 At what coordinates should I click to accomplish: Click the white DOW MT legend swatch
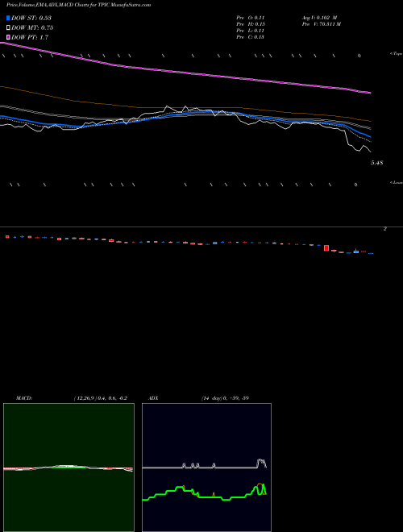coord(8,28)
